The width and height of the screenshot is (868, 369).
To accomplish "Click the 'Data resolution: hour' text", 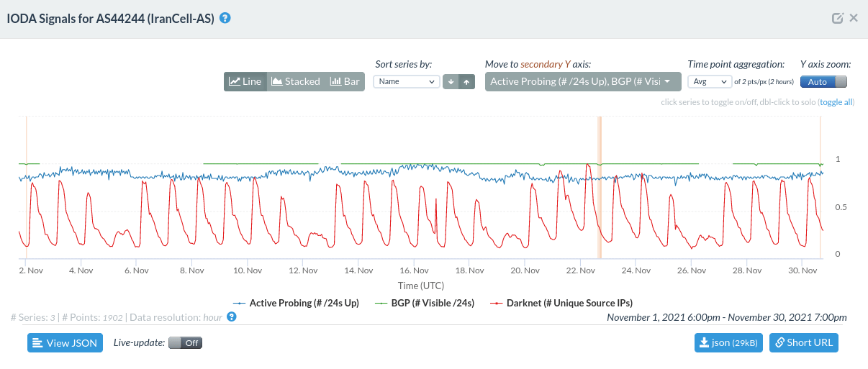I will [x=176, y=317].
